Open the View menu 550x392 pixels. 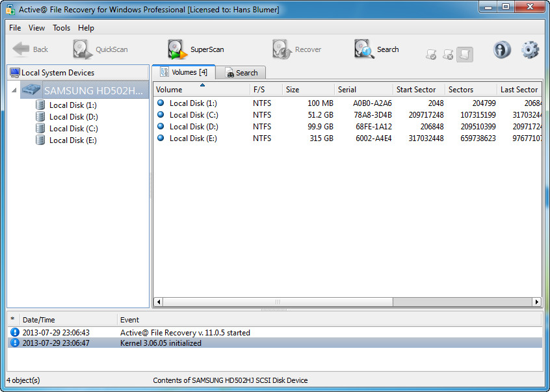point(36,28)
